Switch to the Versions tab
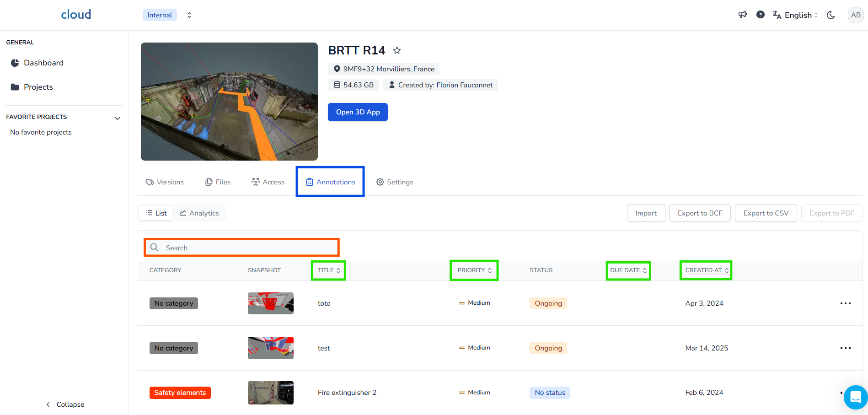 click(x=165, y=182)
